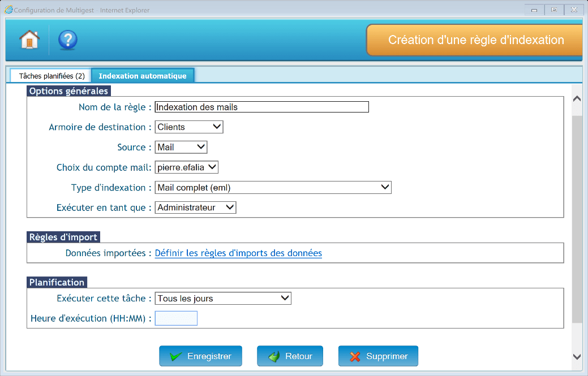The height and width of the screenshot is (376, 588).
Task: Click the Internet Explorer logo in title bar
Action: (x=8, y=10)
